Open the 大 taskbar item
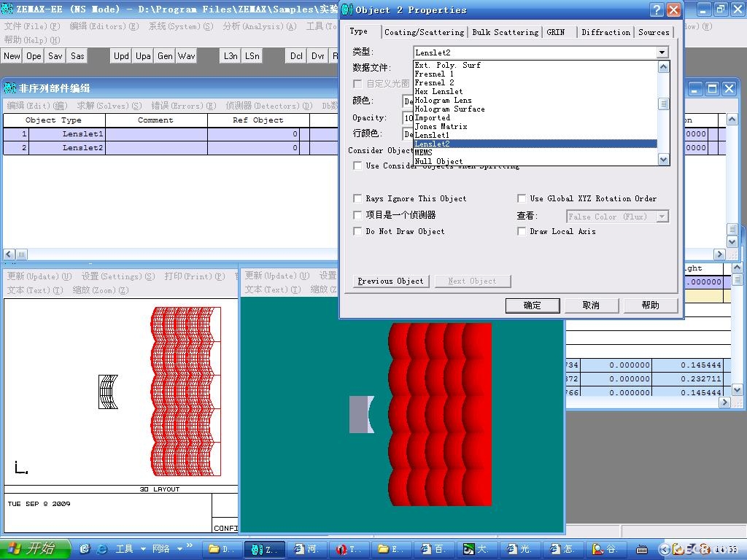Viewport: 747px width, 560px height. pyautogui.click(x=477, y=549)
